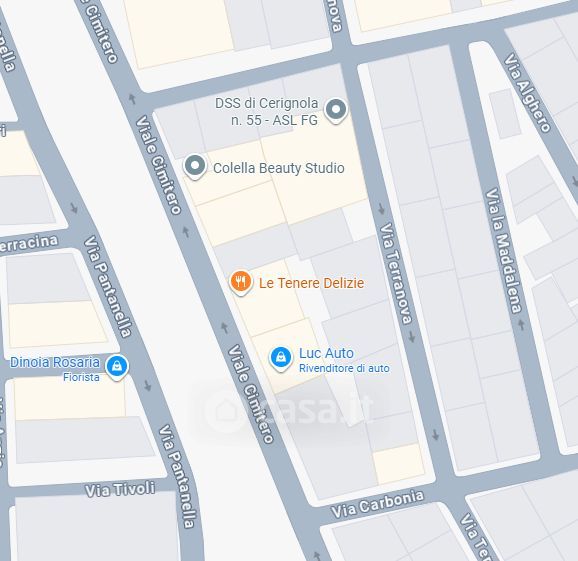Select the Via Carbonia street label
Screen dimensions: 578x561
click(x=377, y=504)
